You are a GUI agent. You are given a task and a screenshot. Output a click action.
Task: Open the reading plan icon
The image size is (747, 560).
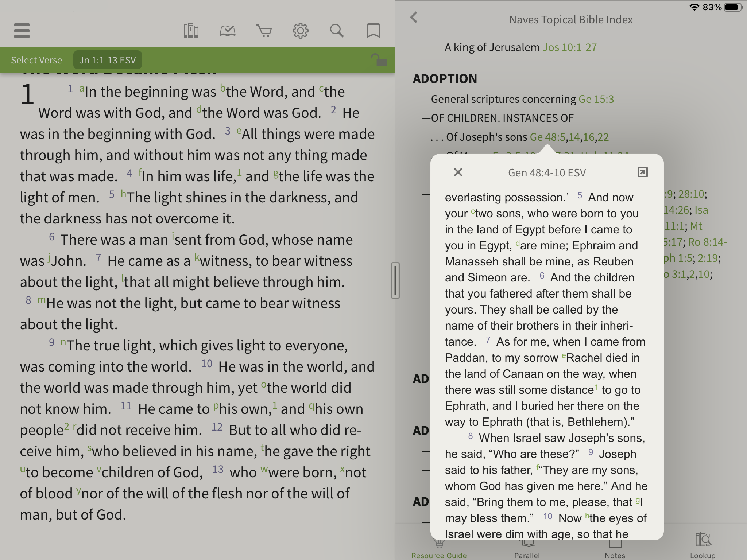coord(227,31)
